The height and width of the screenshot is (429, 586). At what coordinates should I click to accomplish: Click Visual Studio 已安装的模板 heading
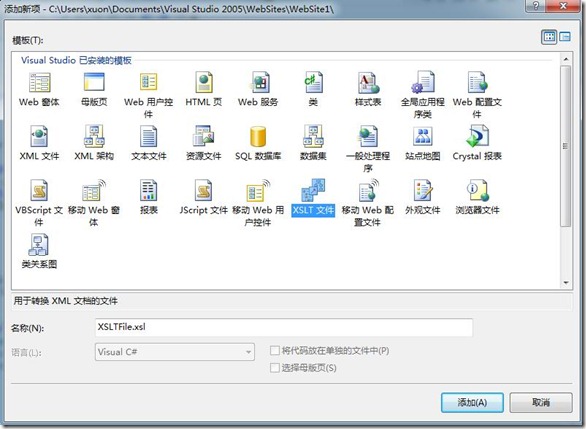pyautogui.click(x=76, y=60)
